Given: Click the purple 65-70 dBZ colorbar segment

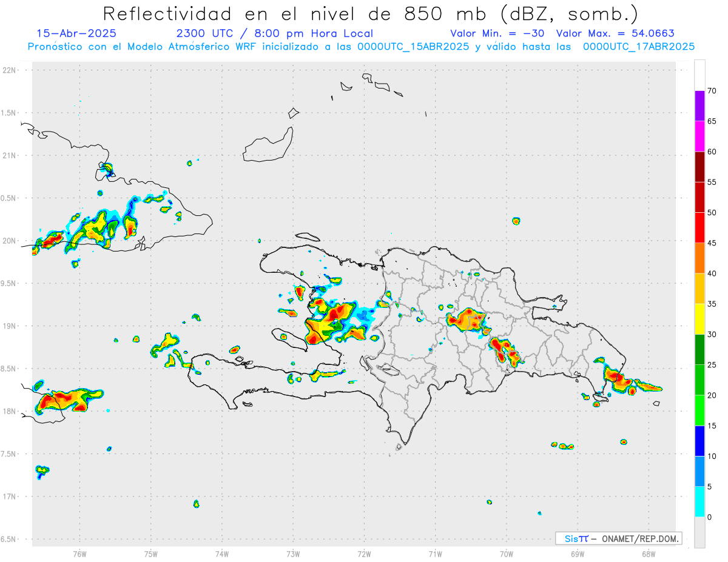Looking at the screenshot, I should 699,106.
